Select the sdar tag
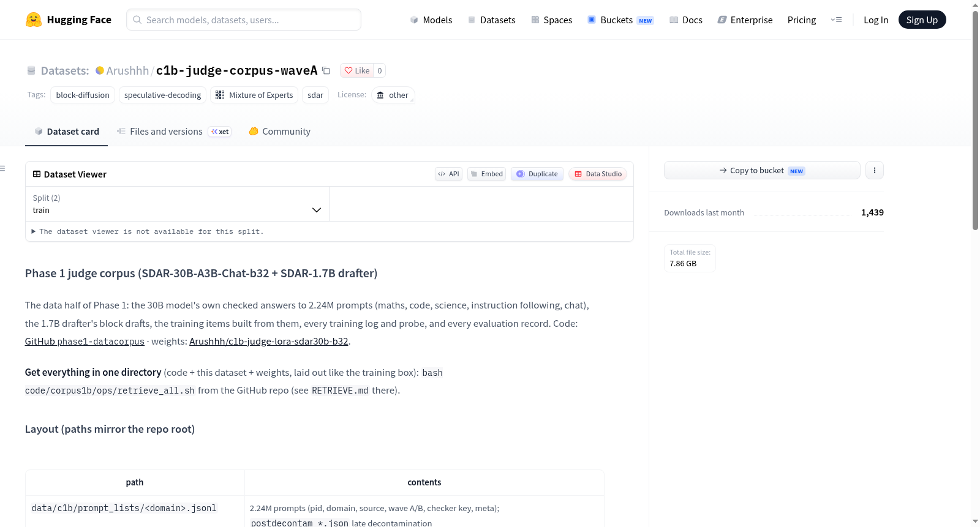The image size is (980, 527). coord(315,95)
